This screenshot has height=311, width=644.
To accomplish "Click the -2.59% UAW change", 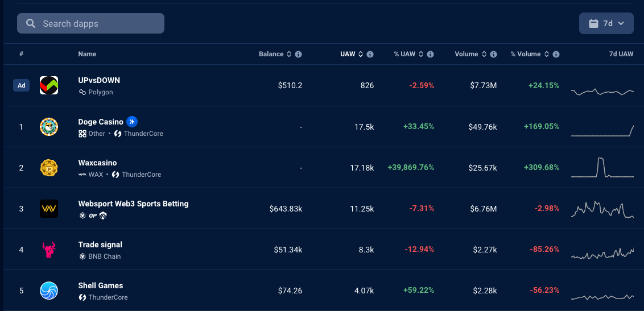I will pos(422,85).
